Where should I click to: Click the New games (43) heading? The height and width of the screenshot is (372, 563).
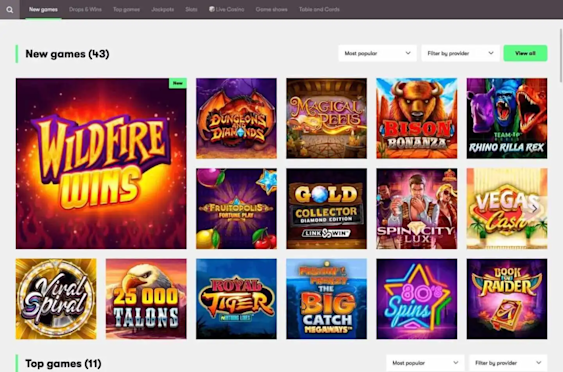(x=67, y=54)
